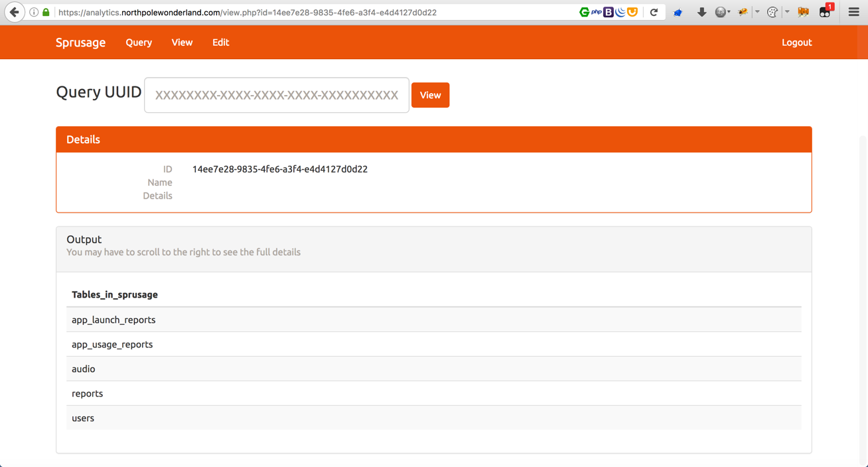Click the Logout link
The image size is (868, 467).
(796, 43)
